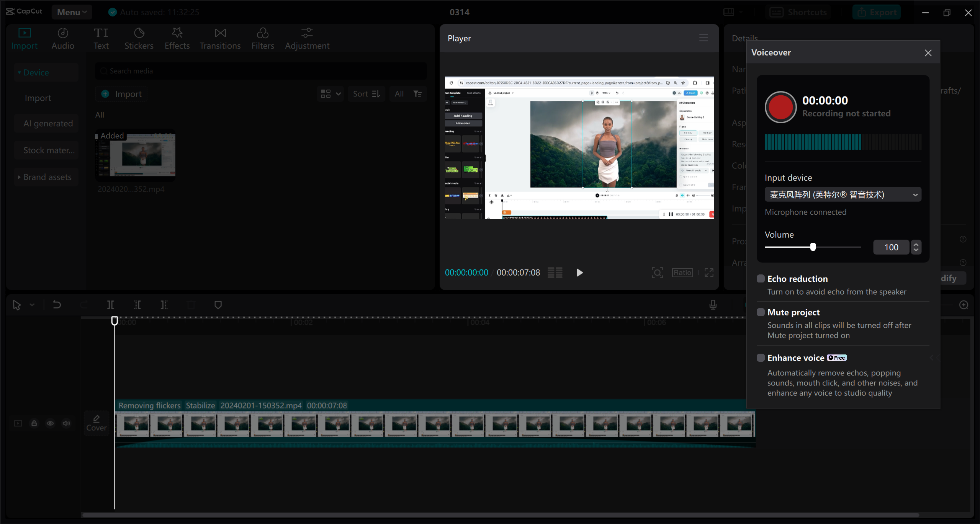
Task: Click the undo icon above the timeline
Action: tap(57, 305)
